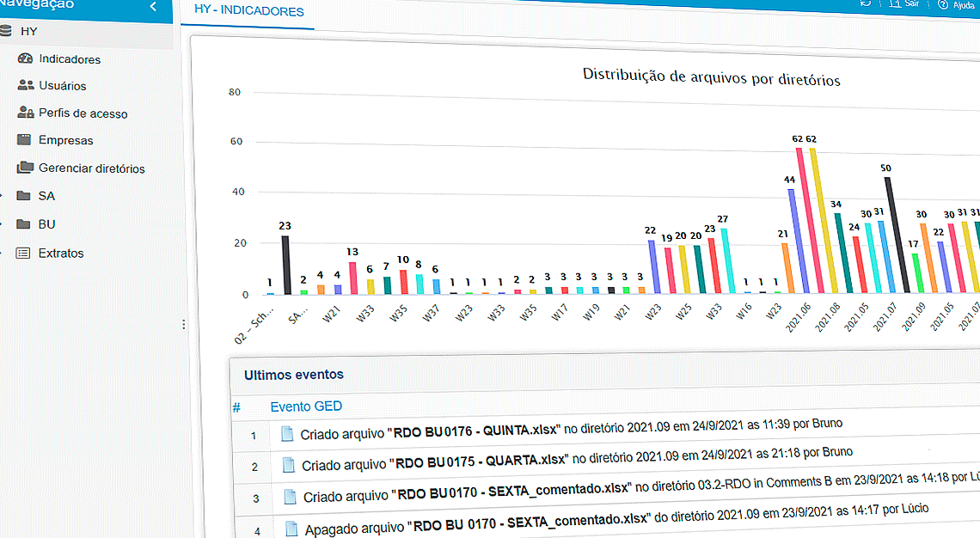Expand the BU tree item
Image resolution: width=980 pixels, height=538 pixels.
[3, 224]
